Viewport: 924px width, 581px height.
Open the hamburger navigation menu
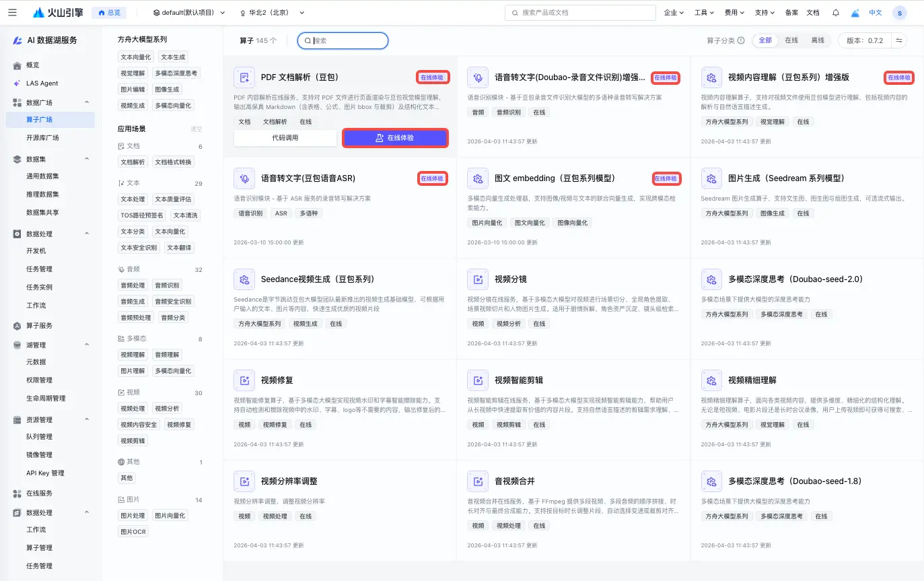pos(12,13)
